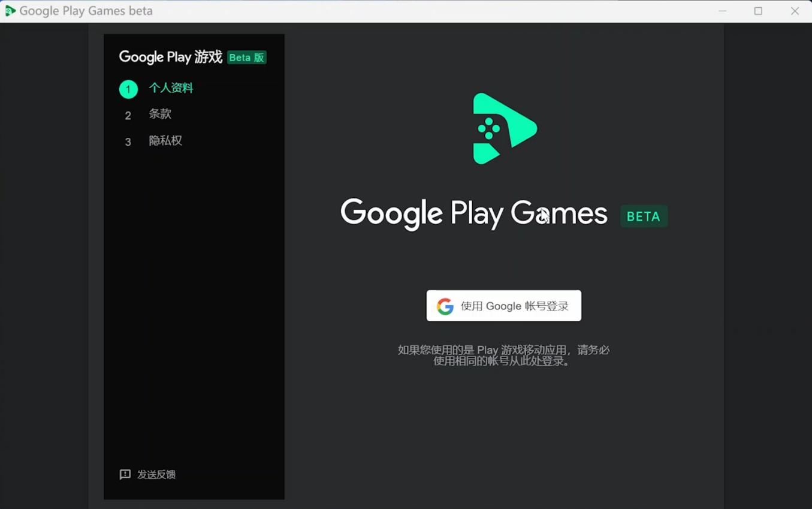This screenshot has height=509, width=812.
Task: Click the same-account login hint text
Action: [503, 356]
